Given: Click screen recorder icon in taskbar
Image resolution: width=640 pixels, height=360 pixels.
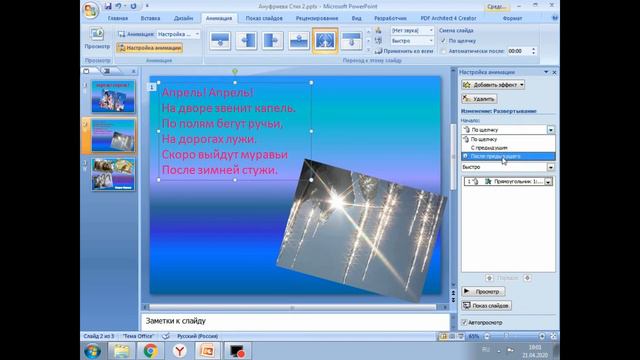Looking at the screenshot, I should click(237, 351).
